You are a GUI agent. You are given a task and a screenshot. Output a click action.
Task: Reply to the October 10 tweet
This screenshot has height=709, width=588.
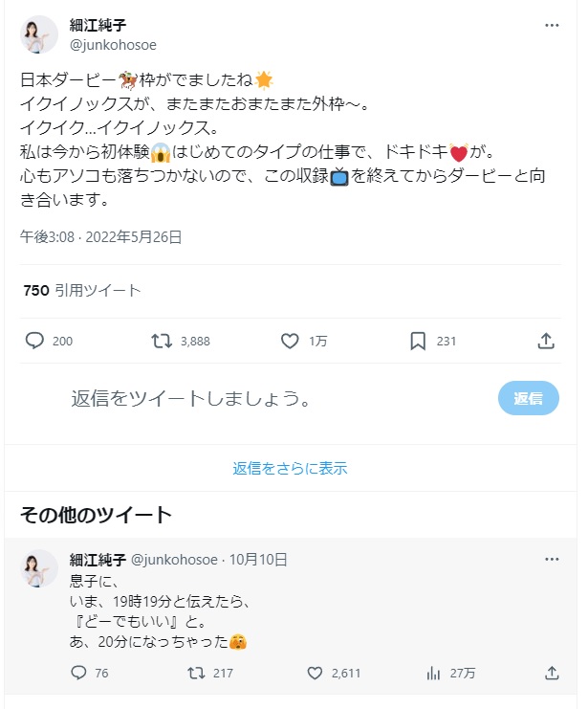pos(78,673)
